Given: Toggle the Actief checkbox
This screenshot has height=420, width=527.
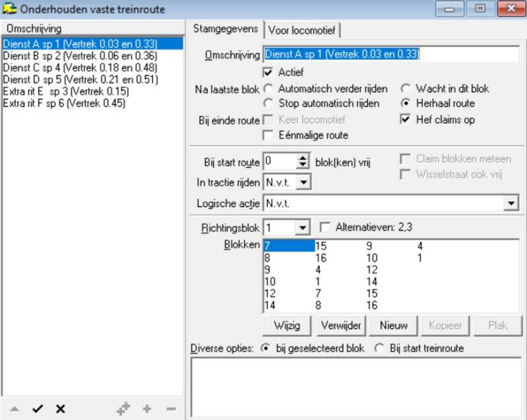Looking at the screenshot, I should (268, 73).
